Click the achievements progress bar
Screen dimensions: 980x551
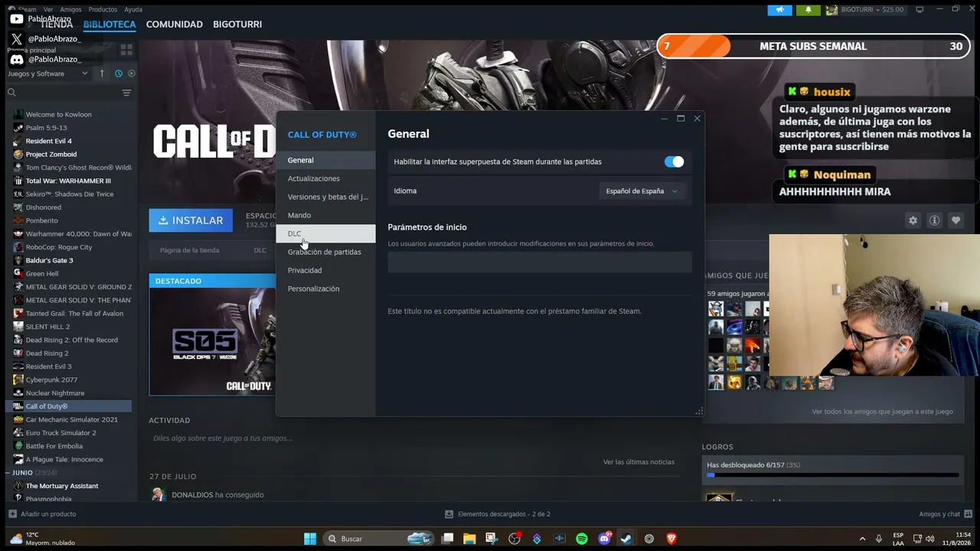[x=832, y=475]
